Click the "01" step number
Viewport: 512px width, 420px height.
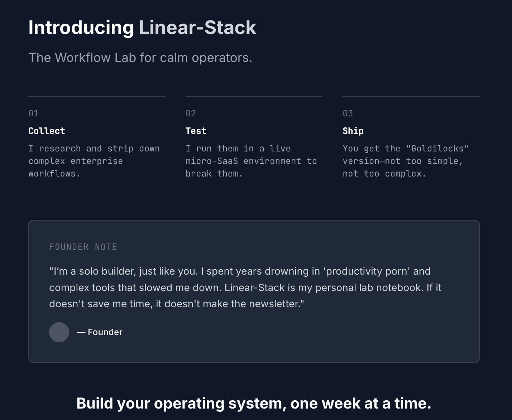tap(34, 114)
